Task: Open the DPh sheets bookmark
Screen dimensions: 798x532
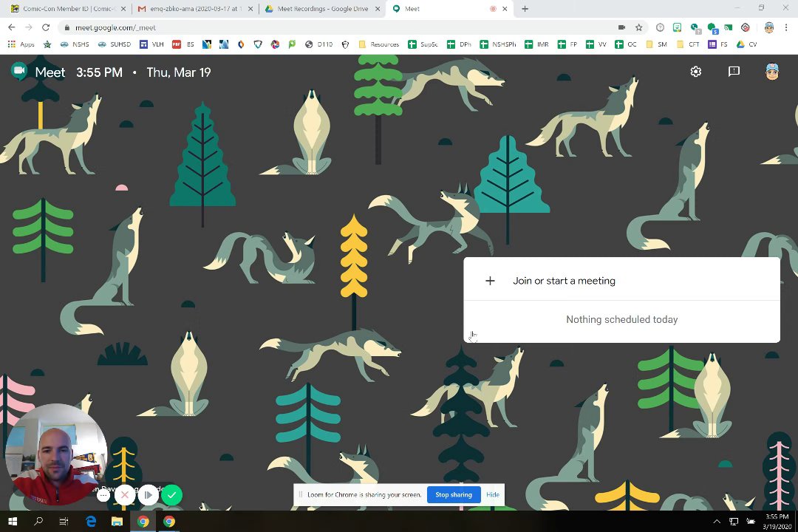Action: click(x=459, y=44)
